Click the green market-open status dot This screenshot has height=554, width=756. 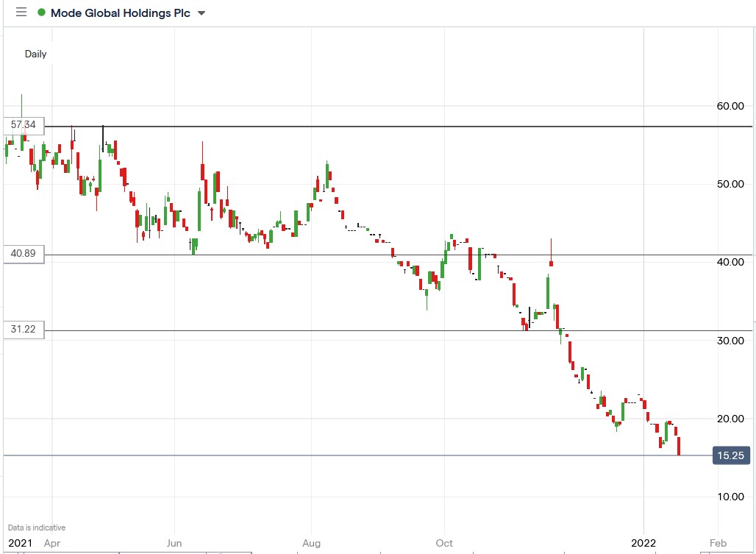click(x=43, y=13)
